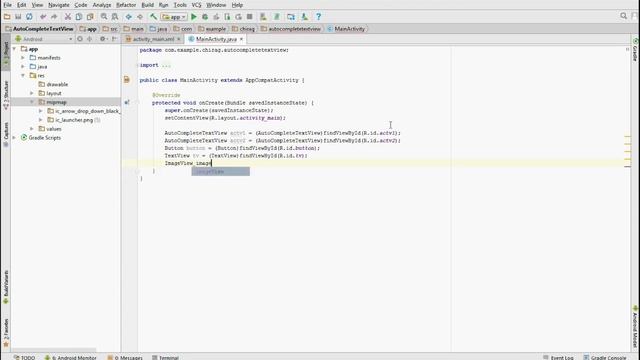Image resolution: width=640 pixels, height=360 pixels.
Task: Click the Redo arrow icon
Action: [x=54, y=17]
